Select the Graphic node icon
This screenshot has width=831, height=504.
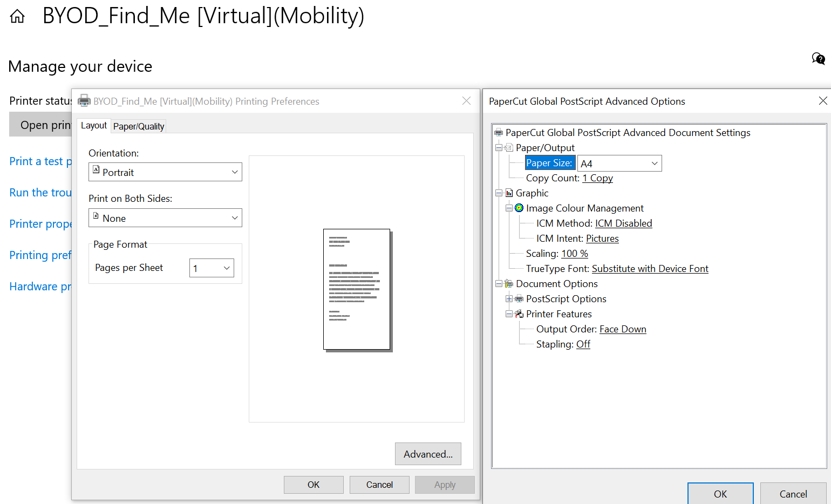pyautogui.click(x=509, y=193)
